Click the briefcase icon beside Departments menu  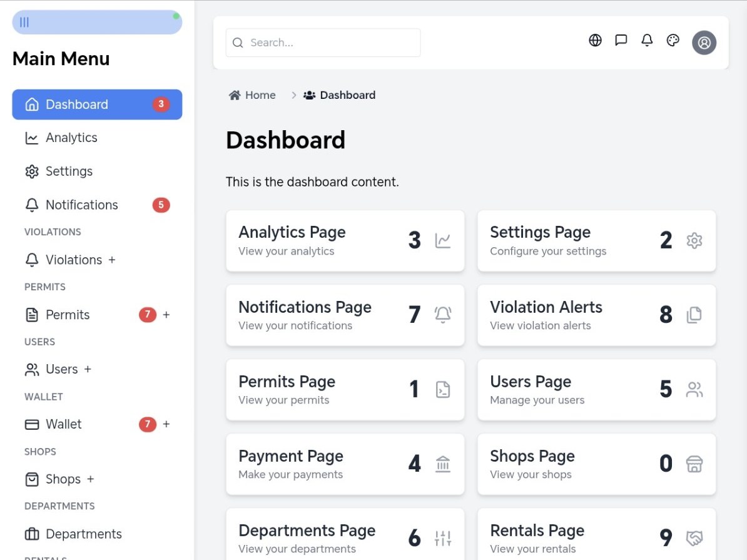click(x=32, y=534)
